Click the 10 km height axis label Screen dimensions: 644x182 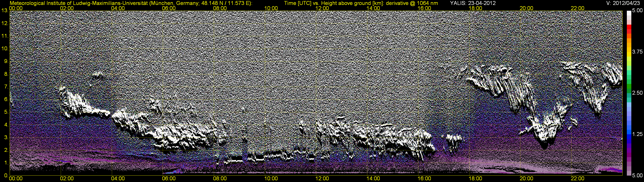coord(5,49)
